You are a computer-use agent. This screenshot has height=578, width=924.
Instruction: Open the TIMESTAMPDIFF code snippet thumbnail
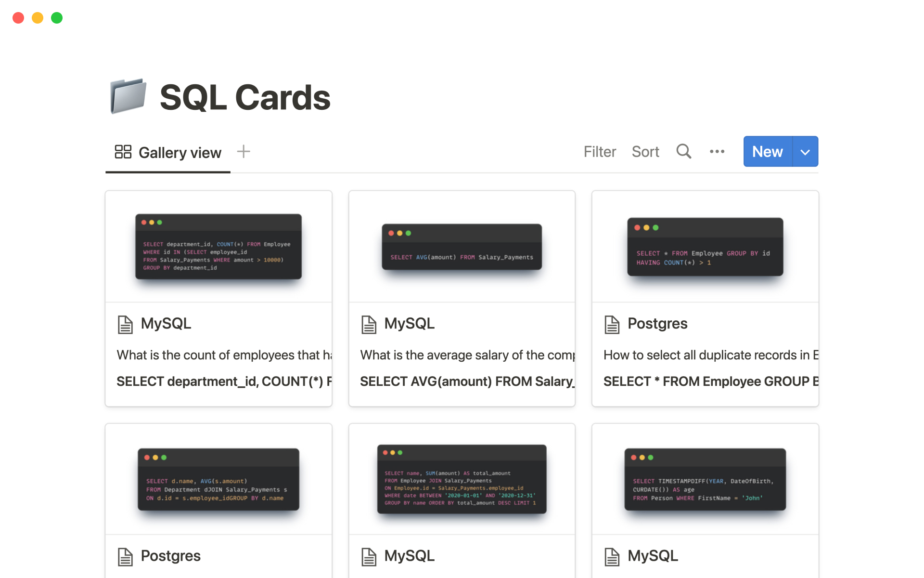(x=705, y=479)
